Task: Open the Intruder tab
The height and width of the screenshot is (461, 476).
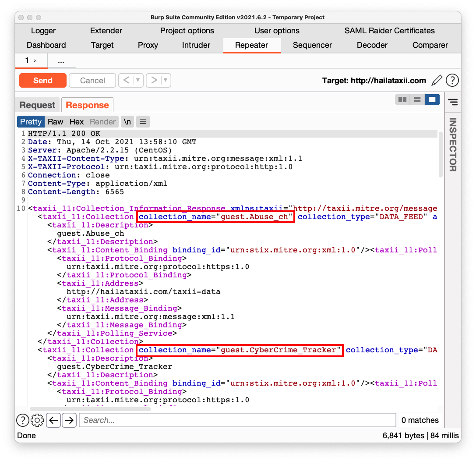Action: coord(196,45)
